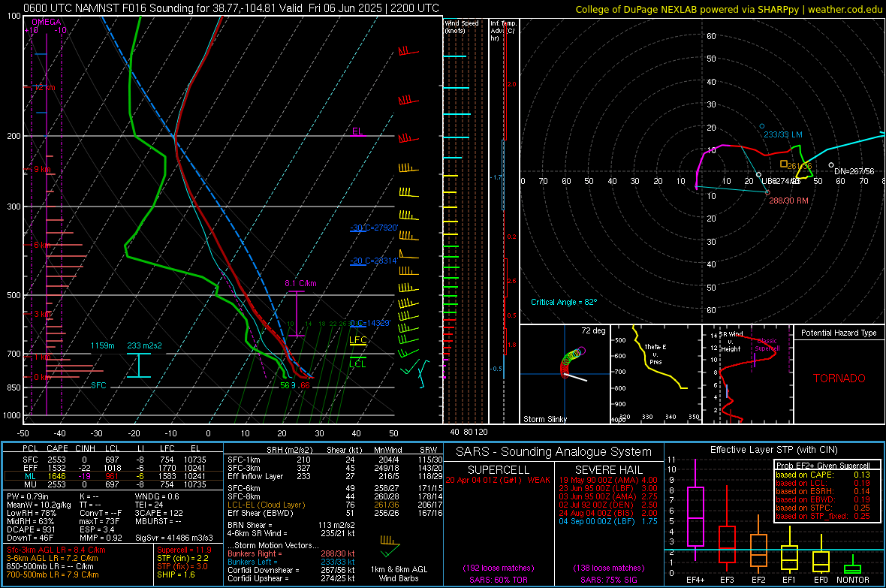Click the Inf. Temp. Adv. panel header
The width and height of the screenshot is (886, 588).
504,31
